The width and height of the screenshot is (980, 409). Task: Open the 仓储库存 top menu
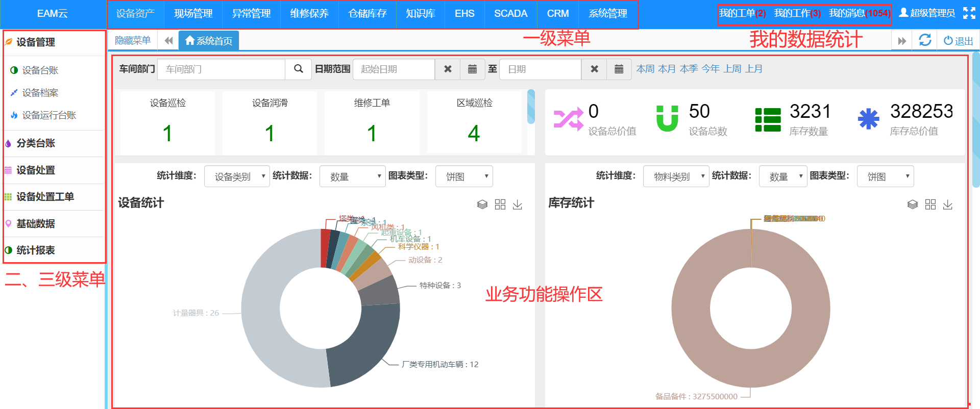(367, 14)
